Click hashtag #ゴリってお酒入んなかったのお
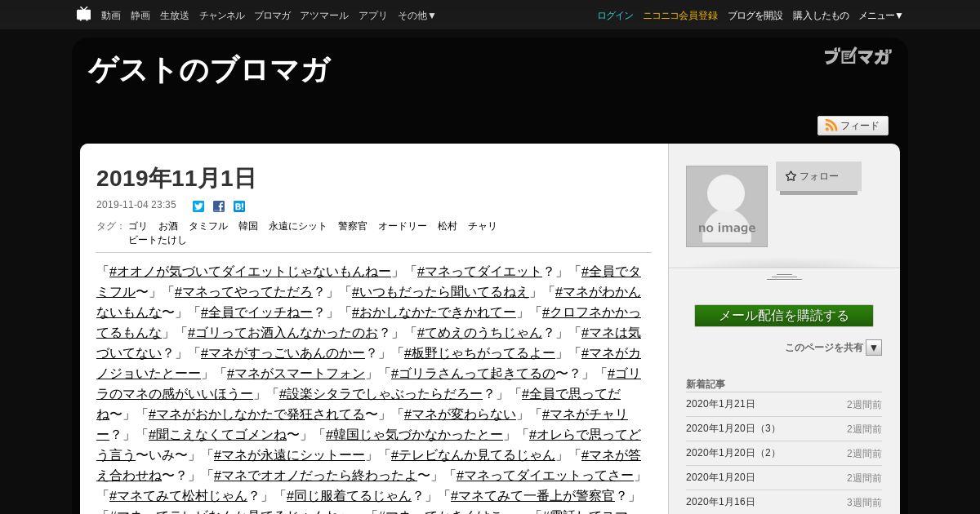980x514 pixels. pyautogui.click(x=283, y=332)
